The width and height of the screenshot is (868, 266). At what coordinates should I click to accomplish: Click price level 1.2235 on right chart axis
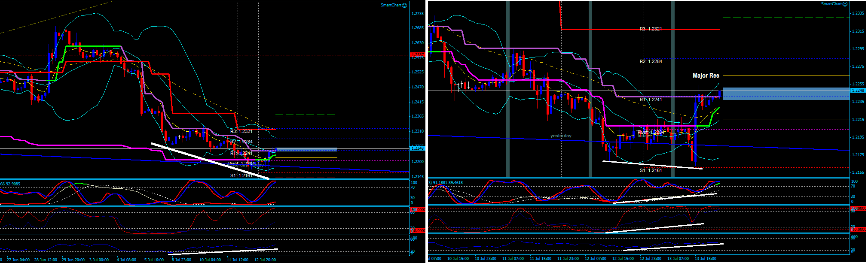pos(858,102)
